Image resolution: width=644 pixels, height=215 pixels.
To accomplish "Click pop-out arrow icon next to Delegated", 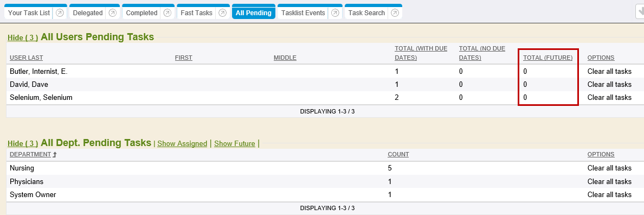I will [x=113, y=12].
